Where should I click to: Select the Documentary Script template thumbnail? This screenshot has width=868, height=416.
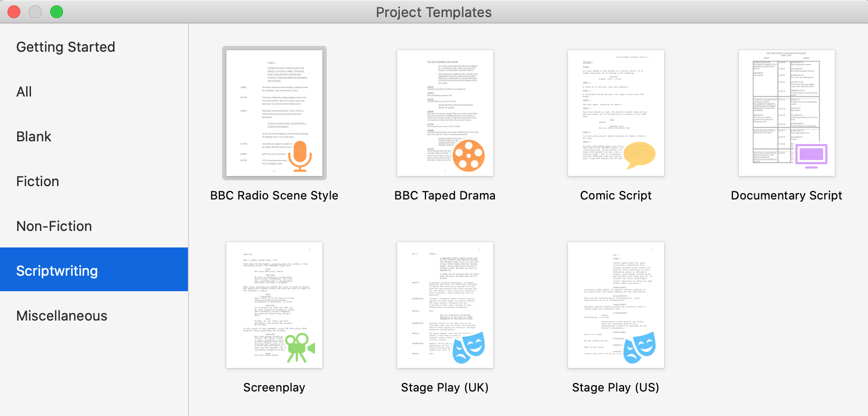(x=787, y=113)
